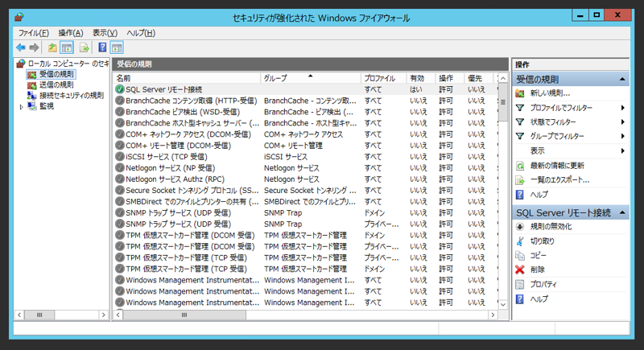The height and width of the screenshot is (350, 644).
Task: Click the 一覧のエクスポート icon
Action: click(520, 180)
